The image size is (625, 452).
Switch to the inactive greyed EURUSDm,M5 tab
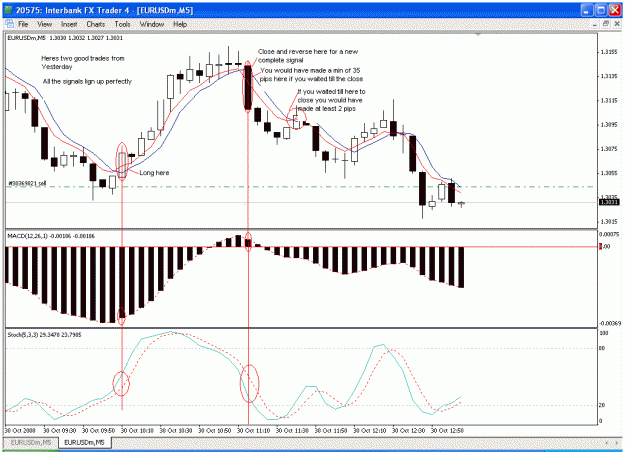pos(31,442)
